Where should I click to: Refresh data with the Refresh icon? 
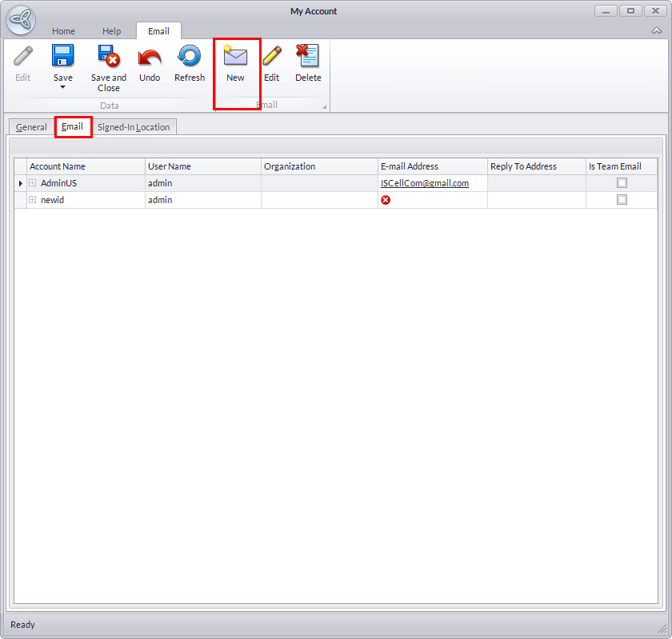tap(190, 56)
